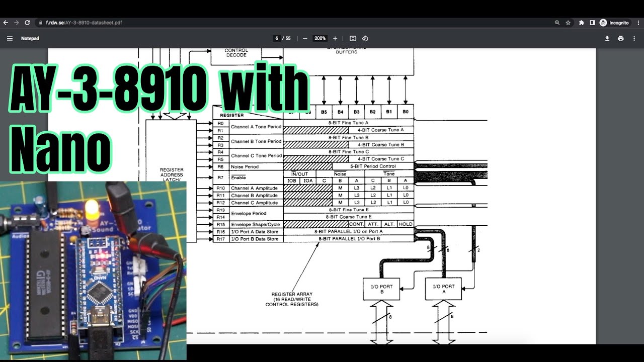Click the Notepad document title

coord(30,38)
